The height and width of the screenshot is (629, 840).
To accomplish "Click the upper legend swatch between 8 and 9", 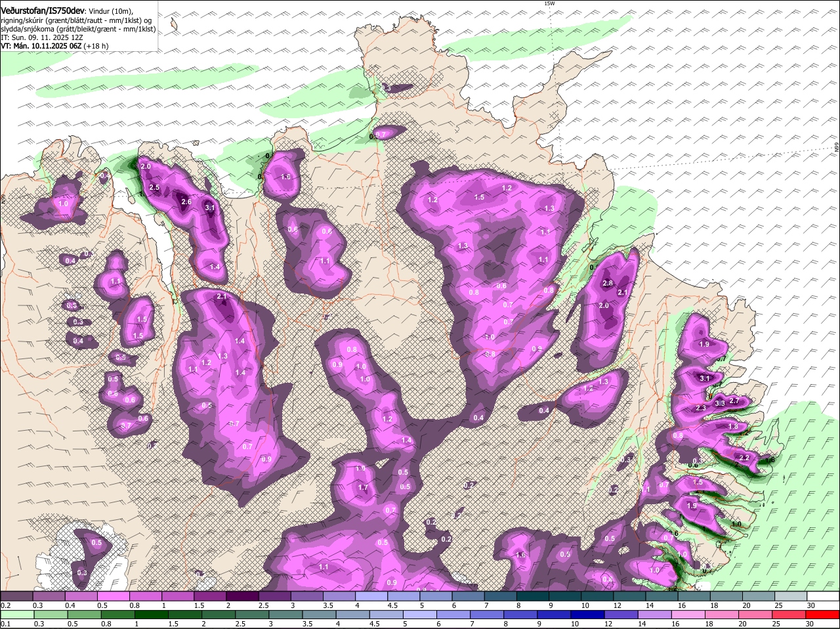I will 533,596.
